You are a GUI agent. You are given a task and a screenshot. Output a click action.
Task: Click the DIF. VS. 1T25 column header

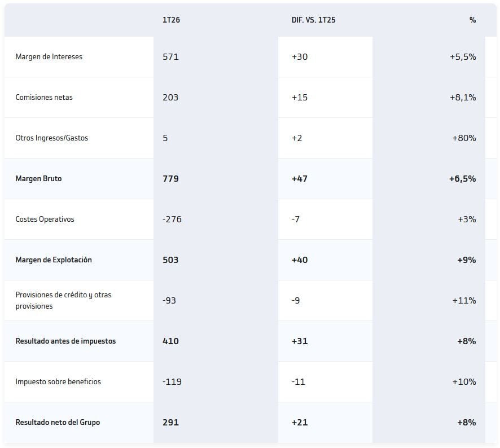click(310, 20)
